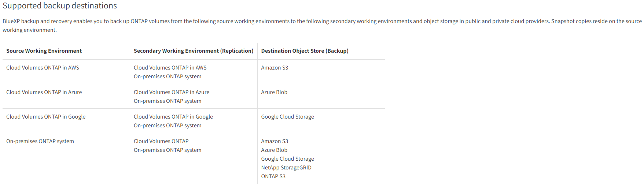Click "Cloud Volumes ONTAP in AWS" in the replication column
Screen dimensions: 644x187
pyautogui.click(x=170, y=68)
